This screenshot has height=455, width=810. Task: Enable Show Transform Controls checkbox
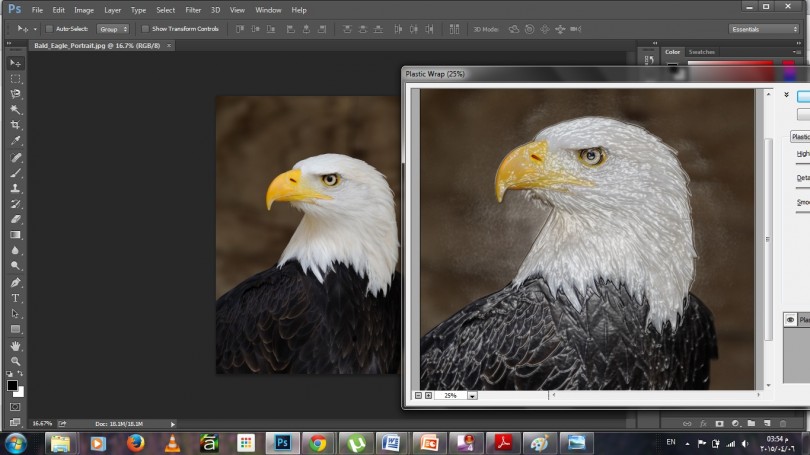(x=145, y=29)
